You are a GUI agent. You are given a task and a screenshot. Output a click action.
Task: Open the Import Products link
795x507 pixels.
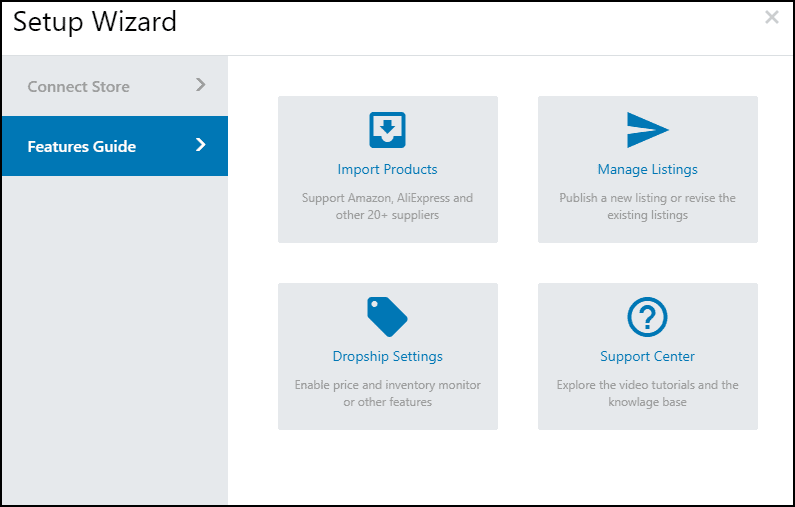(387, 169)
